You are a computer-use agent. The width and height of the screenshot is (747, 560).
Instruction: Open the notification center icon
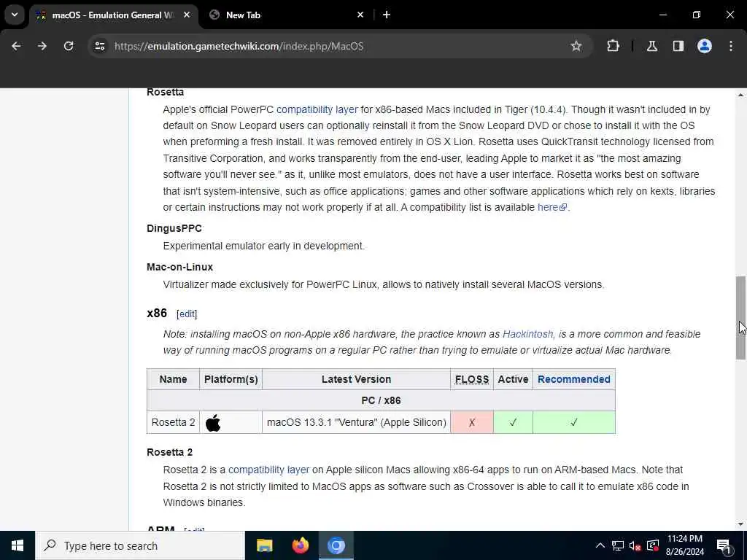coord(724,545)
